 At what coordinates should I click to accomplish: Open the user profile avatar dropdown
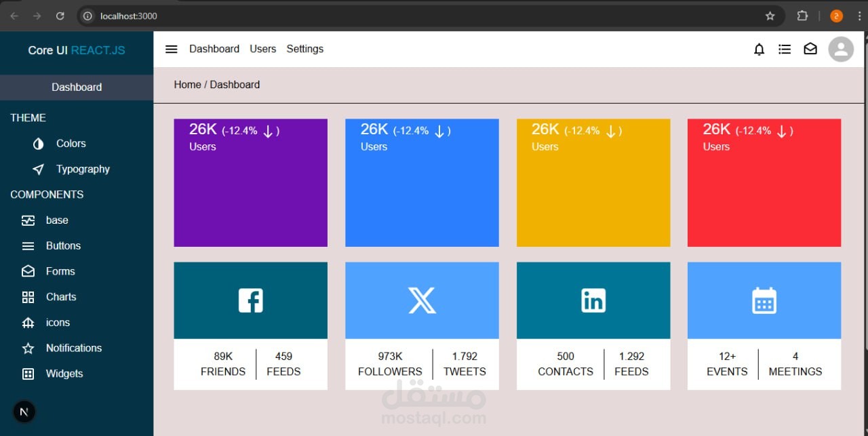click(841, 49)
